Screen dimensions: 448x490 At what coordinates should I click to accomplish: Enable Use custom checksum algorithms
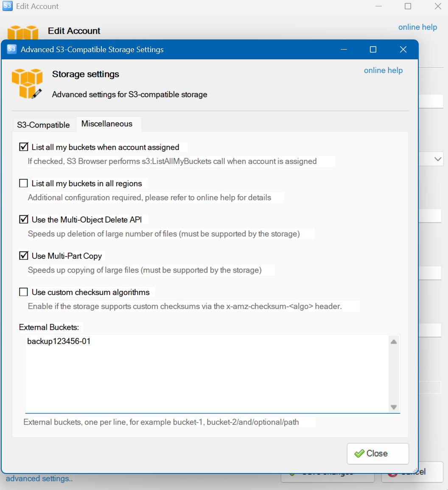(x=24, y=292)
